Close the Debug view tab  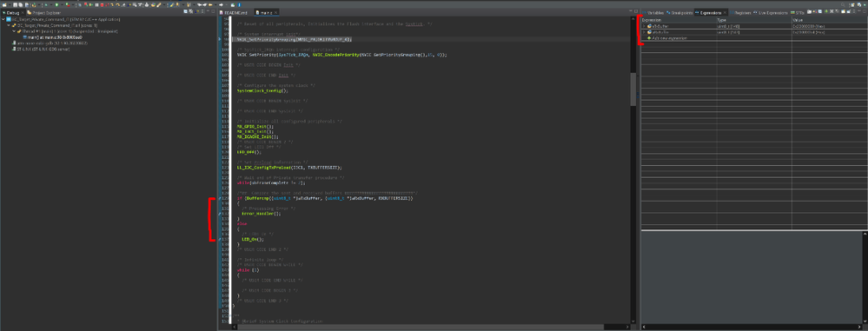[x=22, y=12]
